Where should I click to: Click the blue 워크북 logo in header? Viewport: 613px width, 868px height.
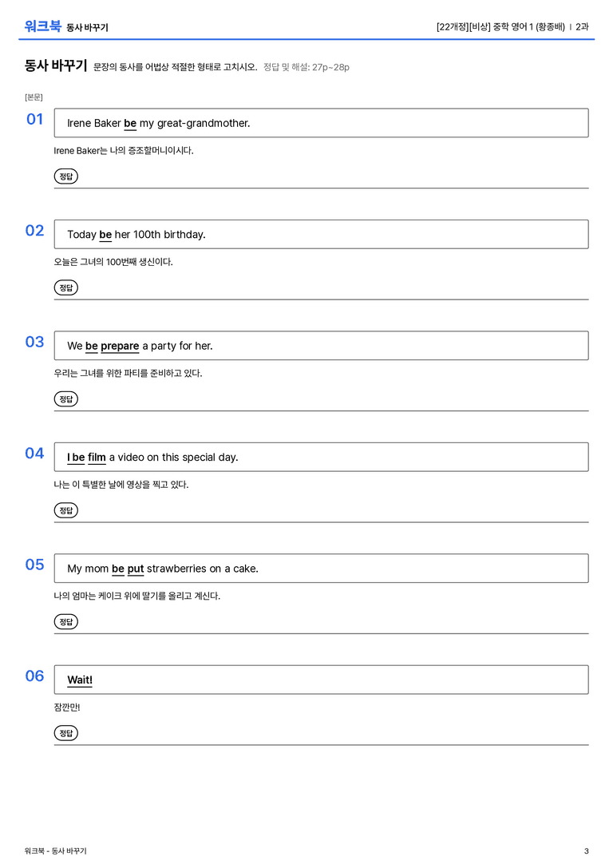point(42,26)
